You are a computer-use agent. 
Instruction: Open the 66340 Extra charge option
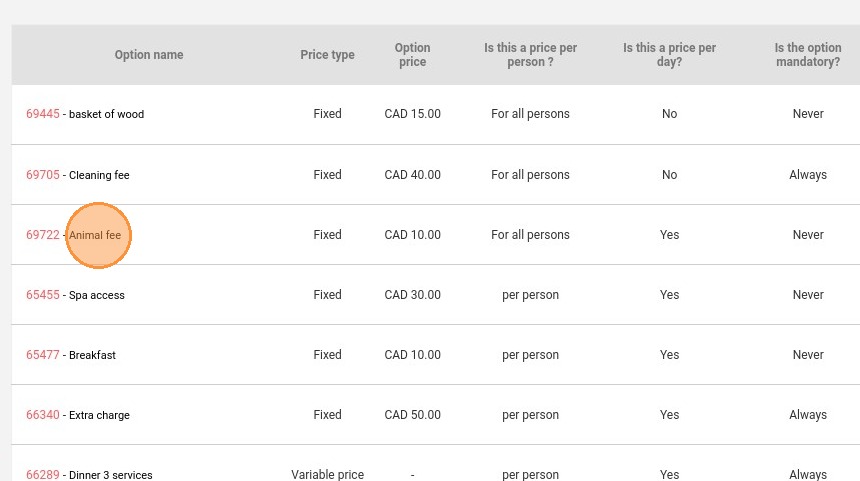click(x=42, y=415)
